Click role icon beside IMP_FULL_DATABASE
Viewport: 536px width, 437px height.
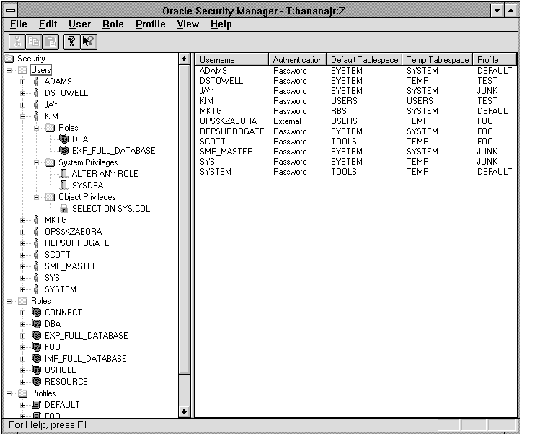(36, 358)
